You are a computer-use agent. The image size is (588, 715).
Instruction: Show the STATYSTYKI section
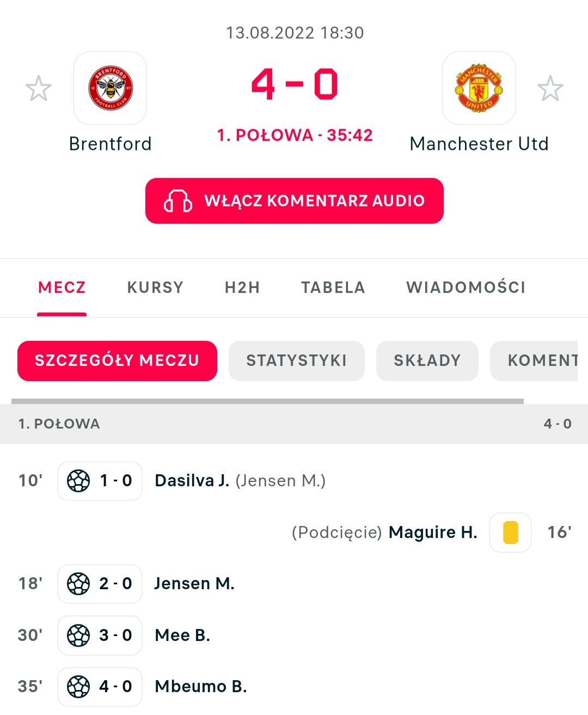click(297, 360)
